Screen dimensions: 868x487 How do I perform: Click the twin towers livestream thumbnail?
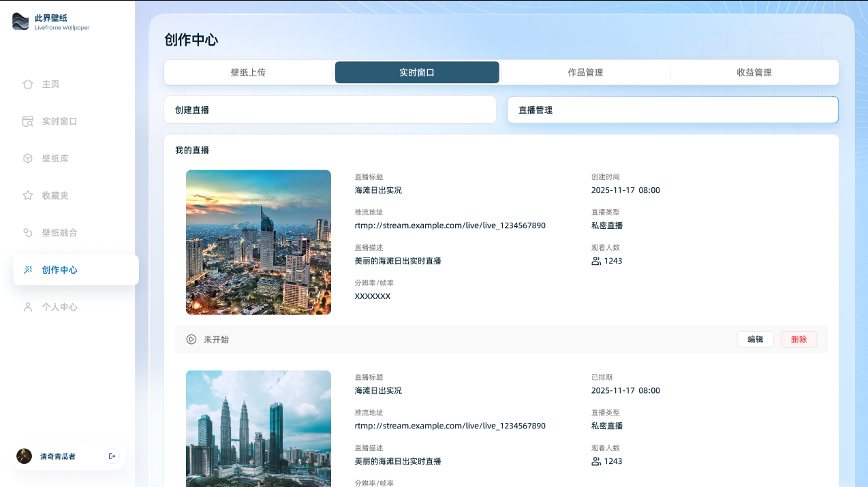[x=258, y=428]
